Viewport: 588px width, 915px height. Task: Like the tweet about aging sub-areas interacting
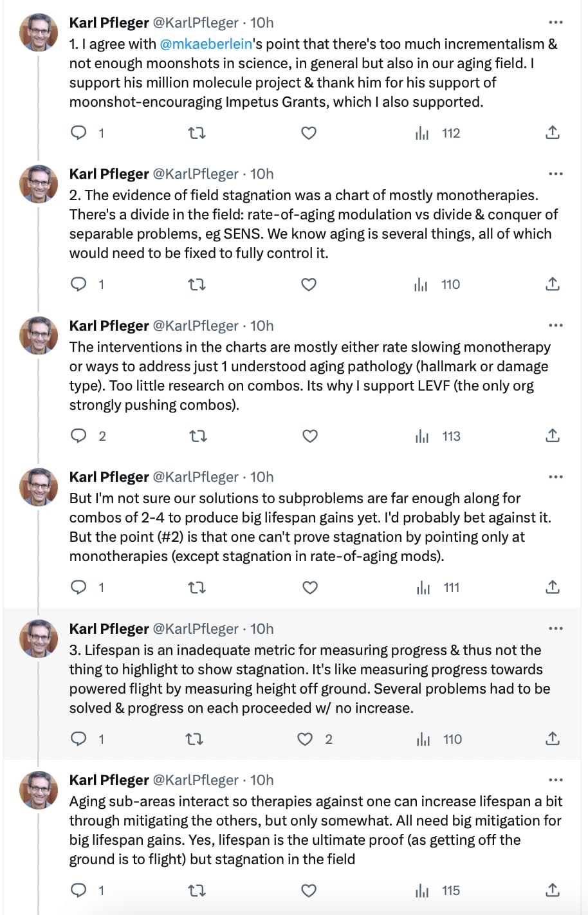tap(309, 891)
